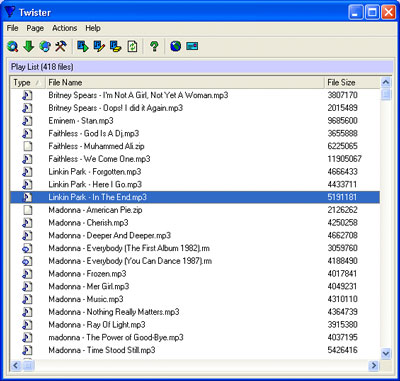The width and height of the screenshot is (400, 381).
Task: Sort list by File Size column header
Action: pos(352,83)
